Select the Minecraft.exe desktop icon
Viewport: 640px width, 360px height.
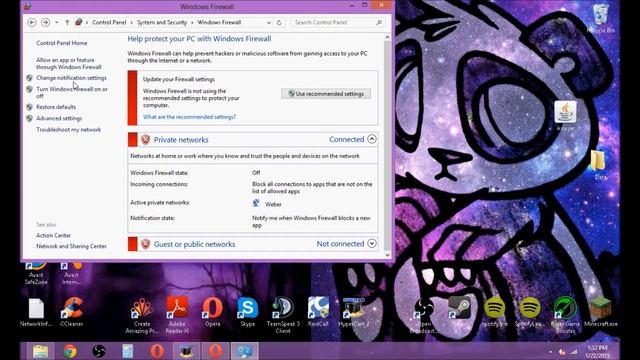pos(600,312)
